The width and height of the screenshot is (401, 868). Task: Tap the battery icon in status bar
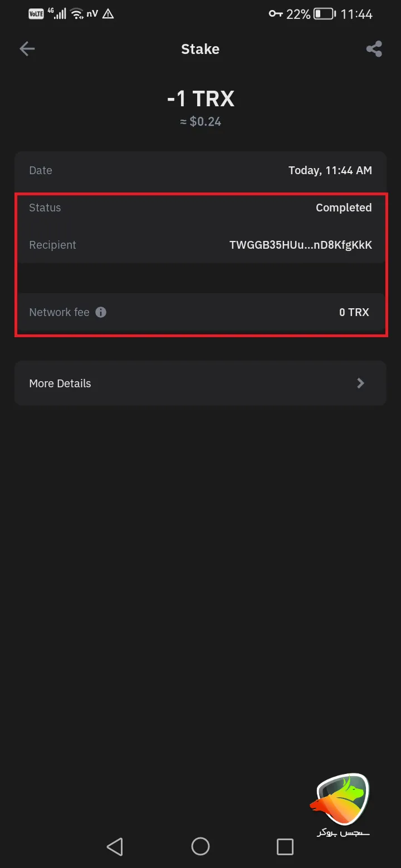click(324, 14)
